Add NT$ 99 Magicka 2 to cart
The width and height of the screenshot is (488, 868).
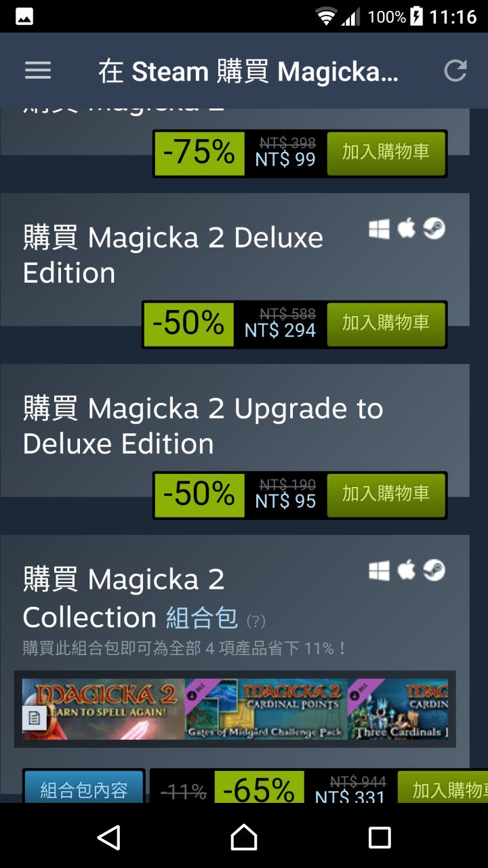(x=386, y=153)
